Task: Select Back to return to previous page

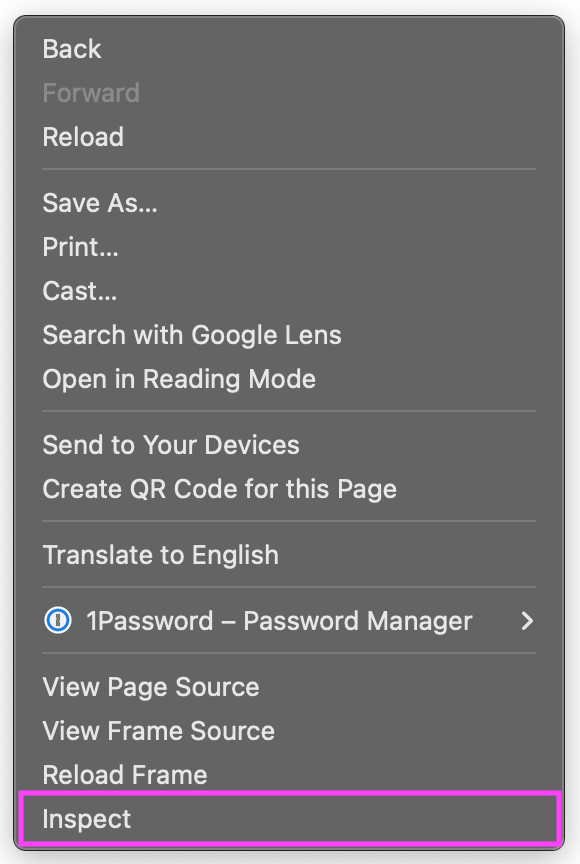Action: coord(71,49)
